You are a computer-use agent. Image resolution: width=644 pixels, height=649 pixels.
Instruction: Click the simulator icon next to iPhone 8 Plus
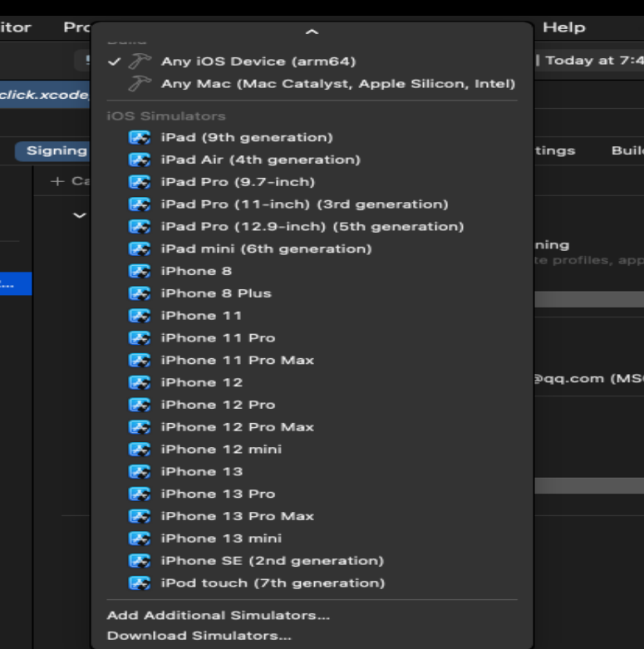140,293
